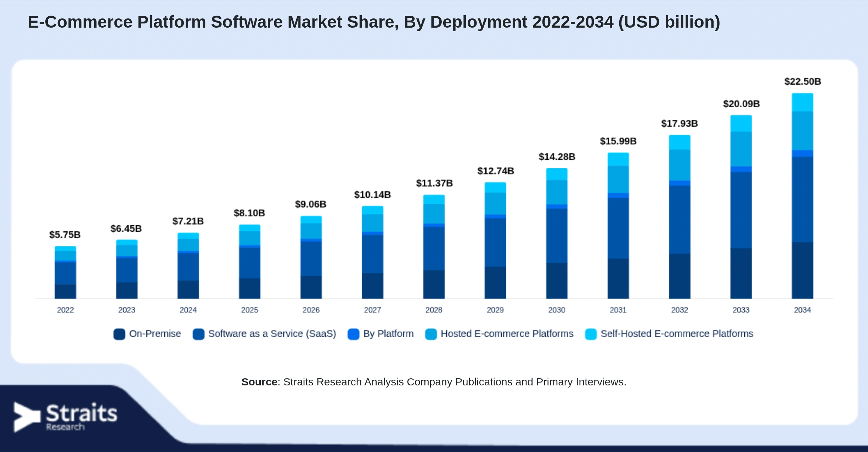Select the 2029 stacked bar

point(495,241)
